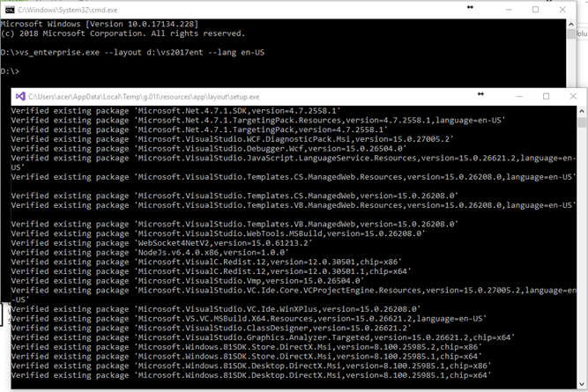Click the '81SDK.Store.DirectX.Msi' chip=x86 line

point(246,347)
